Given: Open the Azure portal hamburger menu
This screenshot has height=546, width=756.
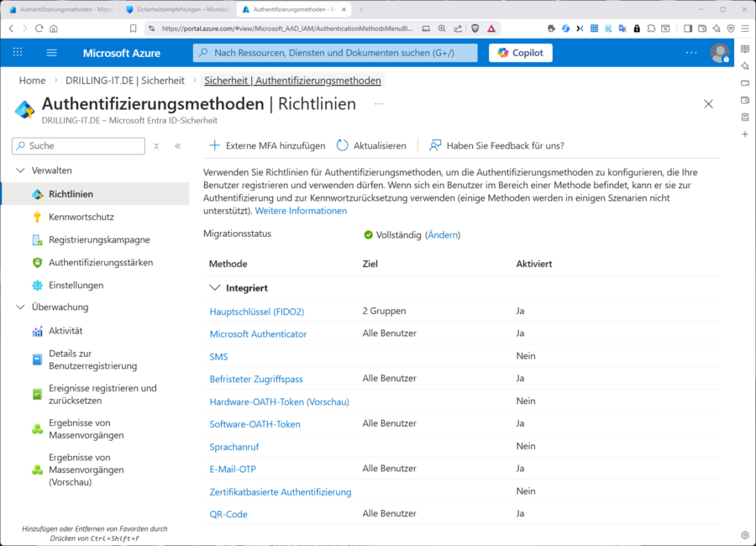Looking at the screenshot, I should [x=51, y=52].
